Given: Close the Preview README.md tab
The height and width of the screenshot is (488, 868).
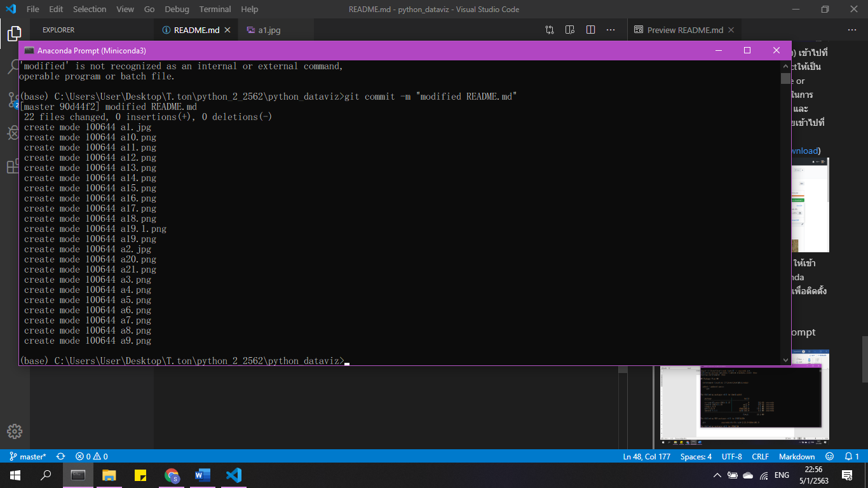Looking at the screenshot, I should (x=731, y=30).
